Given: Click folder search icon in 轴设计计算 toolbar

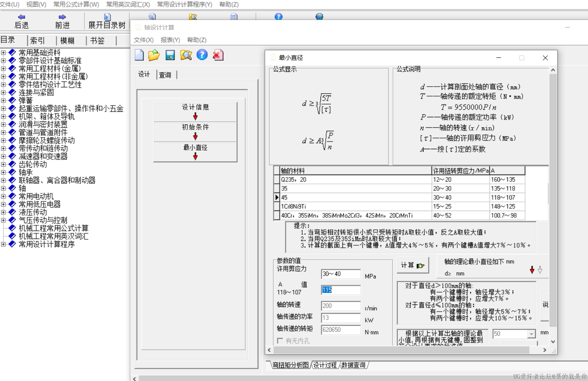Looking at the screenshot, I should (186, 55).
